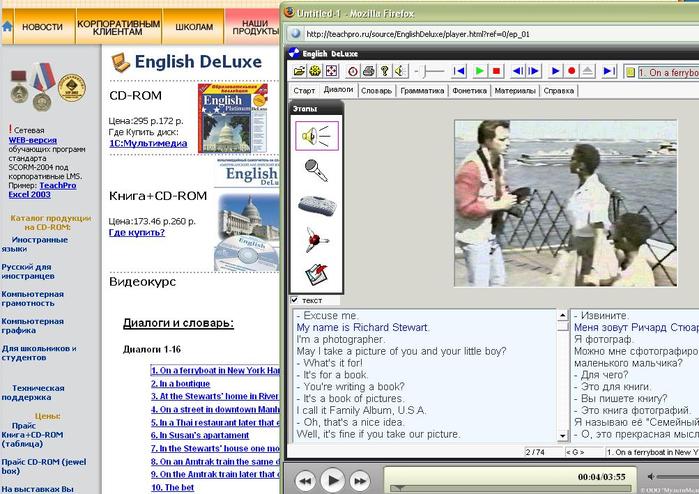
Task: Open the dialog link '2. In a boutique'
Action: pos(180,383)
